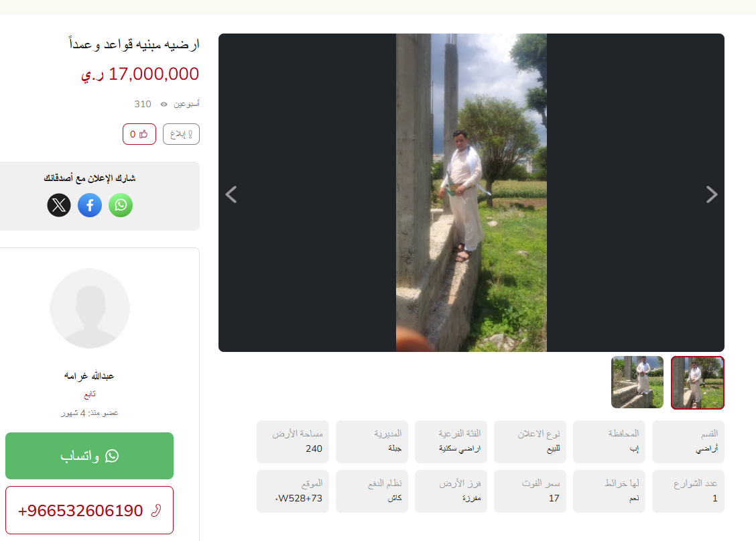756x541 pixels.
Task: Open seller profile avatar picture
Action: (90, 308)
